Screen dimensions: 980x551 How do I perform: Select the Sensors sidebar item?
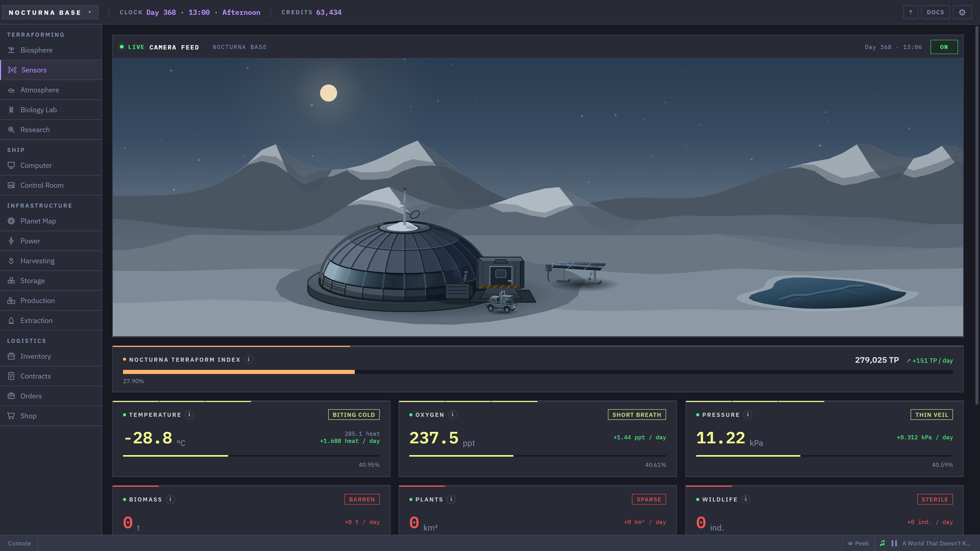click(x=51, y=70)
